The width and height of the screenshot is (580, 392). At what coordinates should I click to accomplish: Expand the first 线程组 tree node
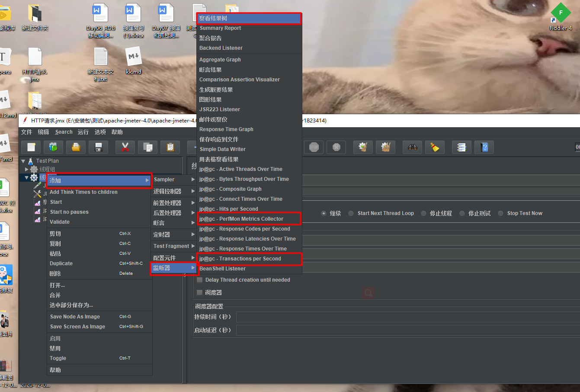click(27, 169)
